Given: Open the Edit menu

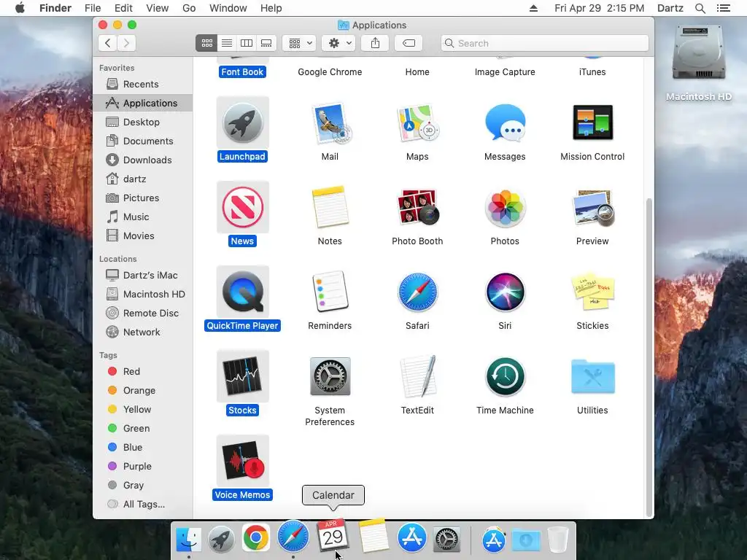Looking at the screenshot, I should [123, 8].
